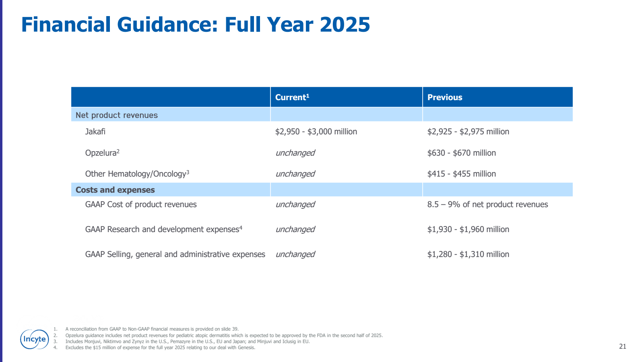Click footnote 1 about GAAP reconciliation
This screenshot has height=362, width=644.
pyautogui.click(x=152, y=329)
